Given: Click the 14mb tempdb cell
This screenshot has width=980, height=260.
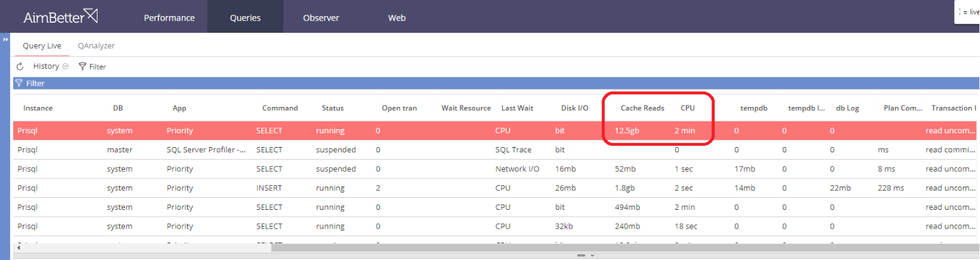Looking at the screenshot, I should click(x=744, y=188).
